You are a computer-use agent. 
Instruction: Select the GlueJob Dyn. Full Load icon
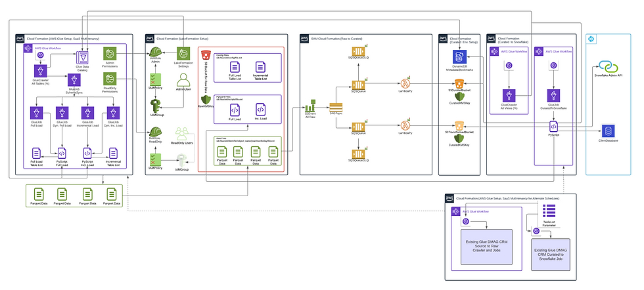click(x=62, y=114)
